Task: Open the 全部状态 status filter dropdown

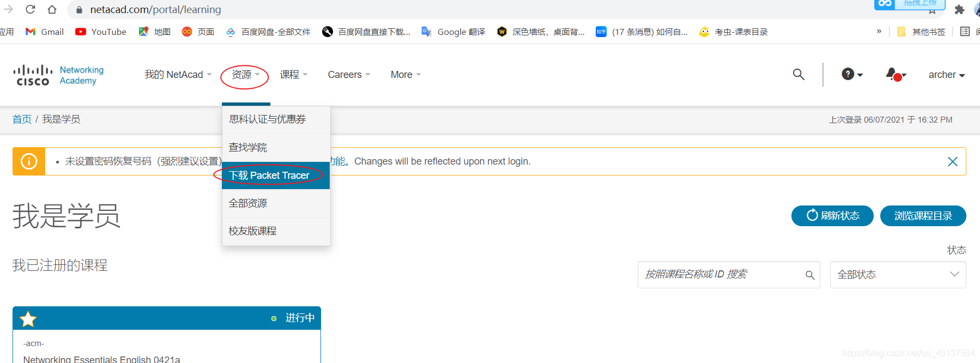Action: (898, 275)
